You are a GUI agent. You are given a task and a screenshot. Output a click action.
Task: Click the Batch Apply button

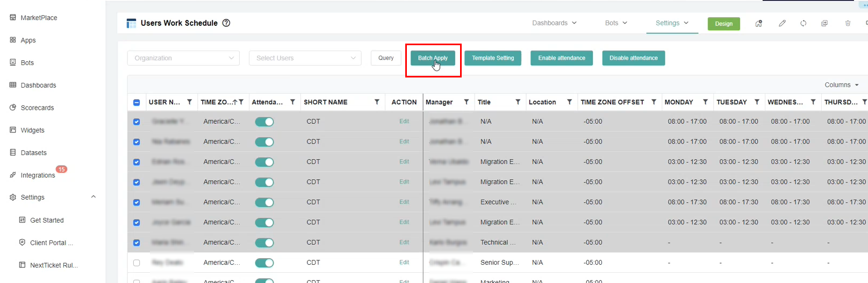pyautogui.click(x=433, y=58)
